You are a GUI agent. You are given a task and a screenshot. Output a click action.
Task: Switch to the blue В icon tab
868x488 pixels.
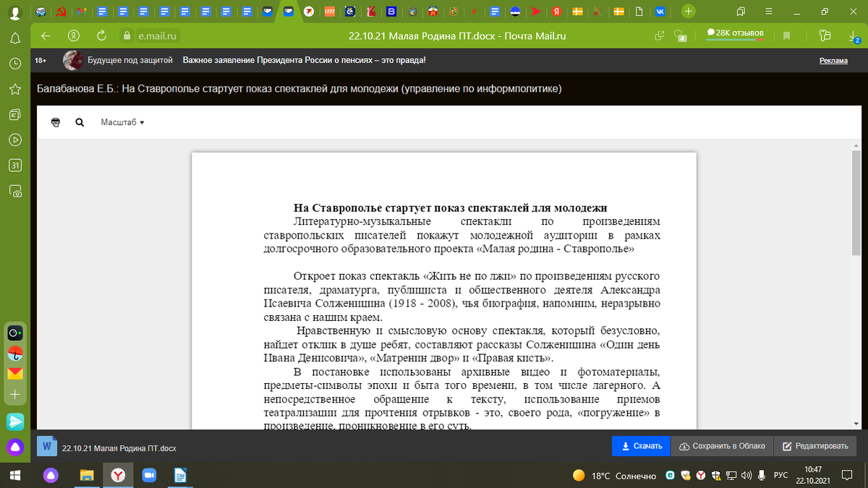click(x=391, y=12)
